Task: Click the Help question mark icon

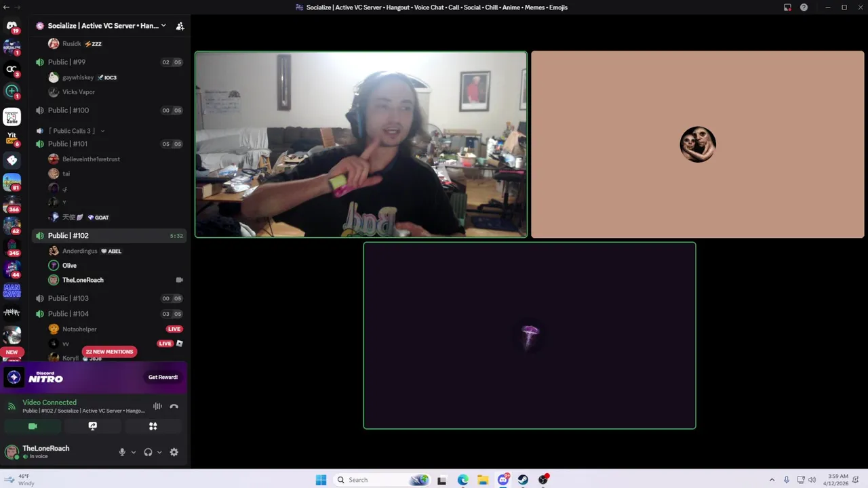Action: pos(804,7)
